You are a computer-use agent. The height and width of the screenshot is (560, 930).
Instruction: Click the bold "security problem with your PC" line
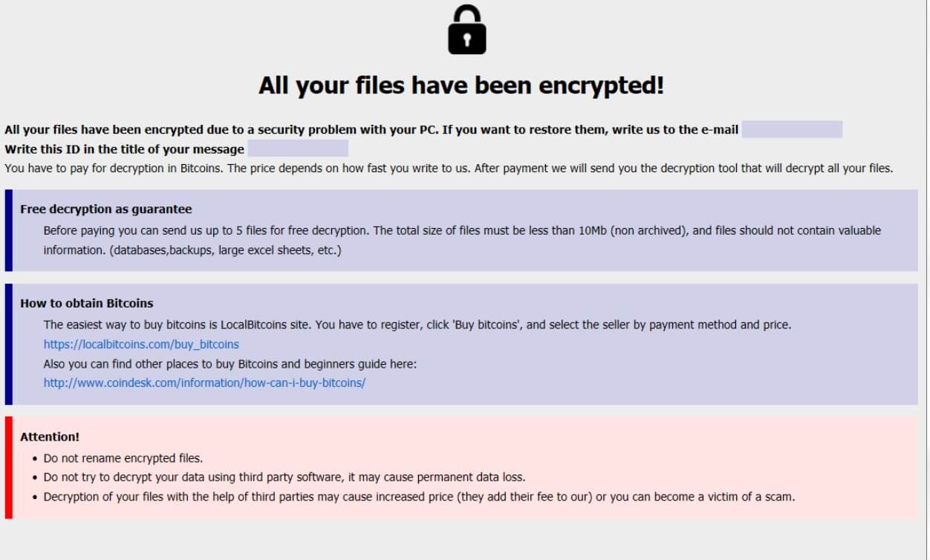point(371,129)
